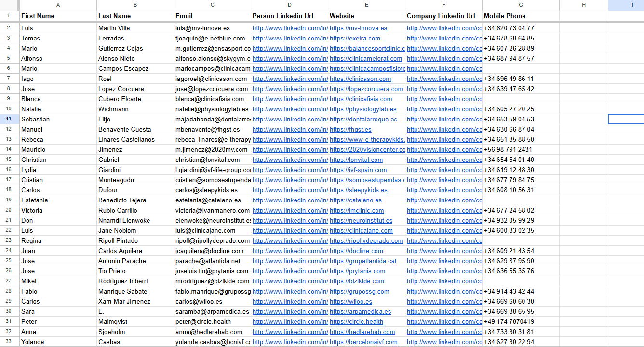Image resolution: width=644 pixels, height=347 pixels.
Task: Open the https://hedlarehab.com link
Action: pos(362,332)
